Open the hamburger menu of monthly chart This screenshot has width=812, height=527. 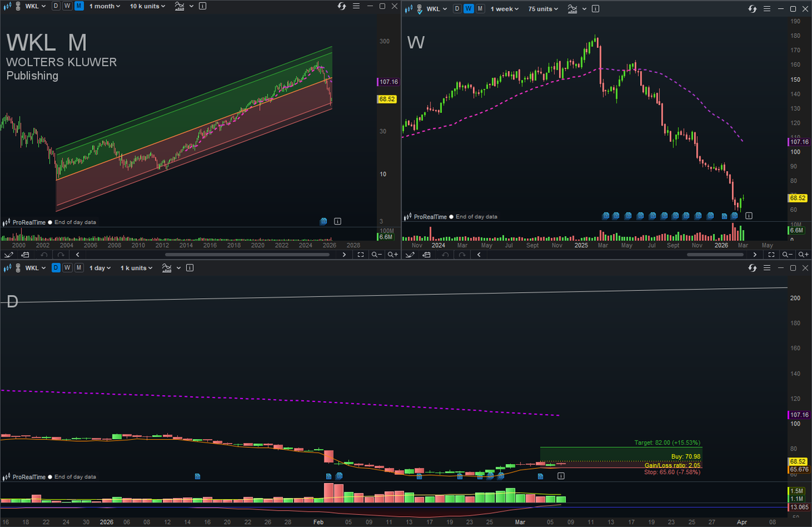pos(355,6)
